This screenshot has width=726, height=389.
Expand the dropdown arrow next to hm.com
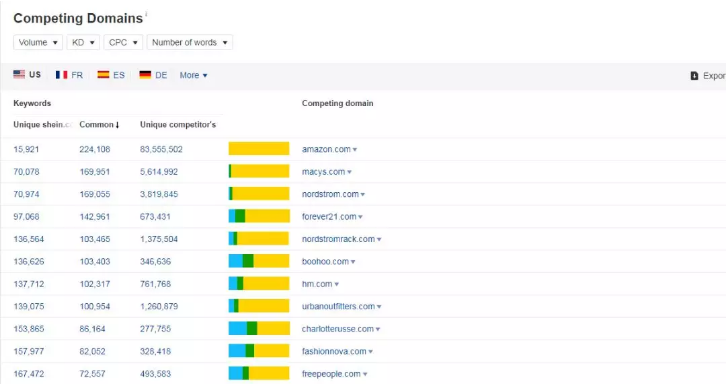coord(337,285)
